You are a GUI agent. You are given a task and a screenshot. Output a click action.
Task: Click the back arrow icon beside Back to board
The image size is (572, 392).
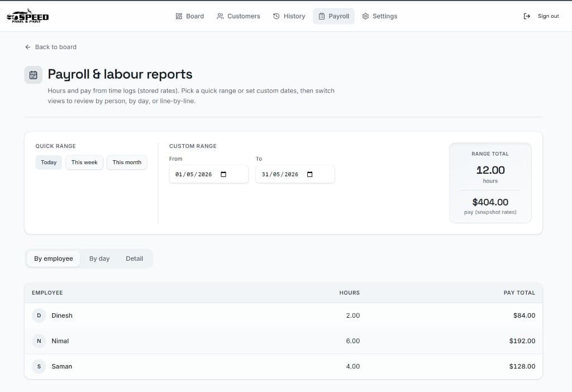pyautogui.click(x=28, y=47)
